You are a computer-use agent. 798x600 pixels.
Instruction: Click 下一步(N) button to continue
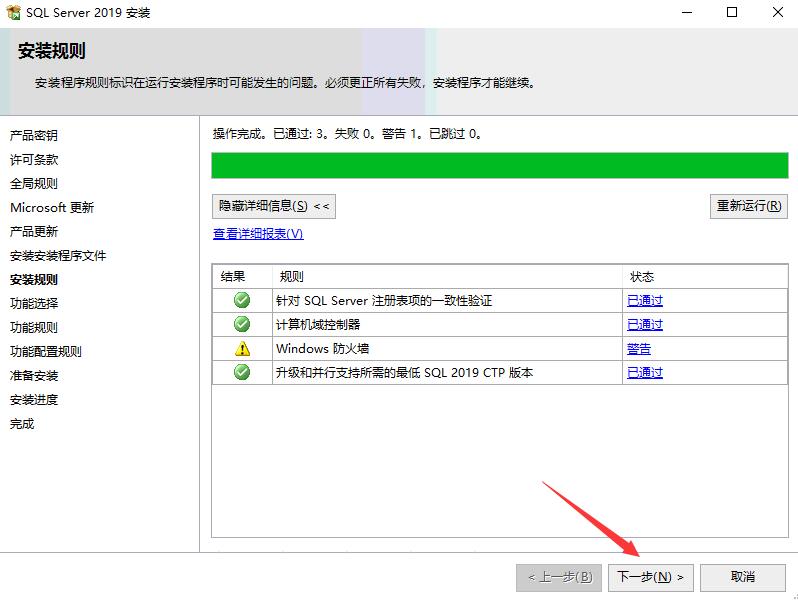[650, 577]
